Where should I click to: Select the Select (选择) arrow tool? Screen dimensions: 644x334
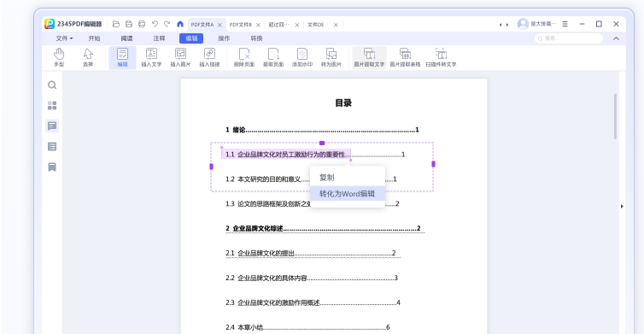(x=88, y=57)
